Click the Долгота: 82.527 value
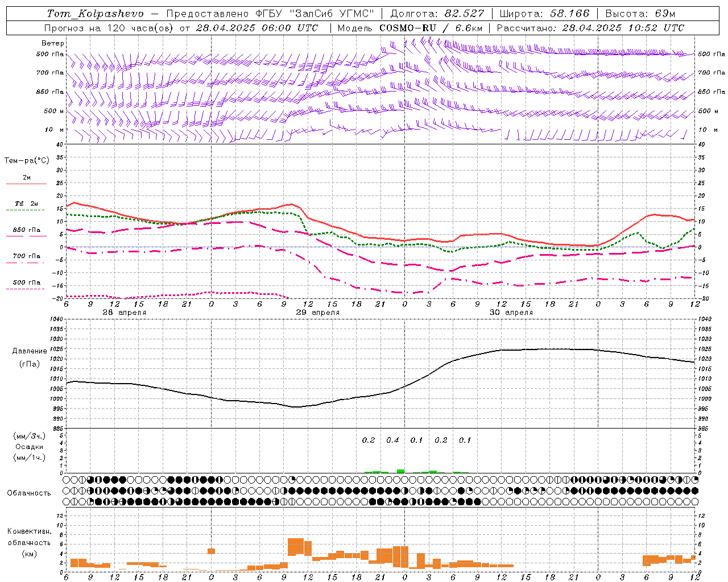Screen dimensions: 728x582 437,14
